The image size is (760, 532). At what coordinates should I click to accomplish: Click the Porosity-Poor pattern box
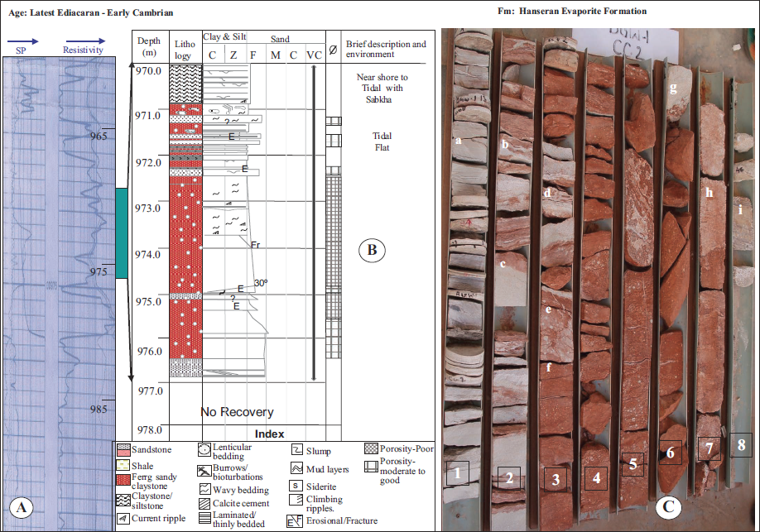pyautogui.click(x=371, y=448)
